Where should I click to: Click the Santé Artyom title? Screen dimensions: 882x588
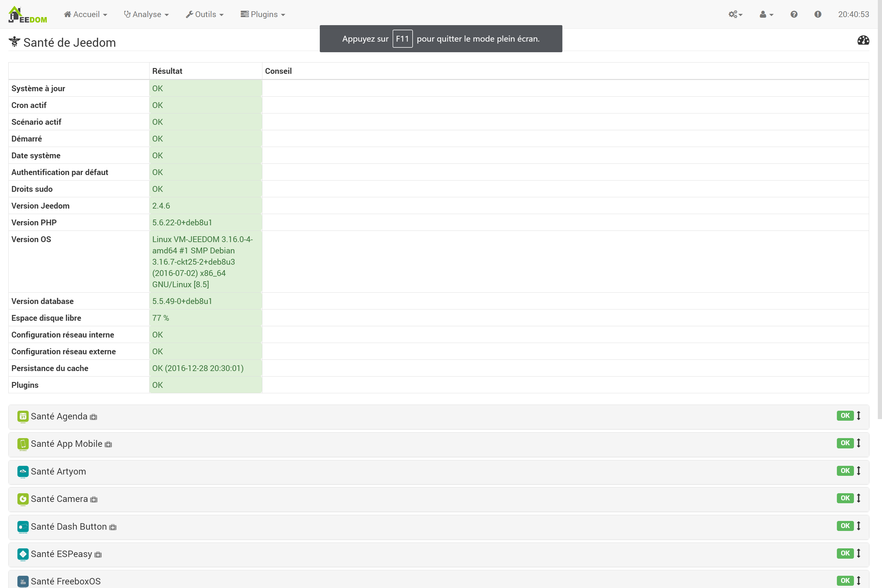[58, 471]
